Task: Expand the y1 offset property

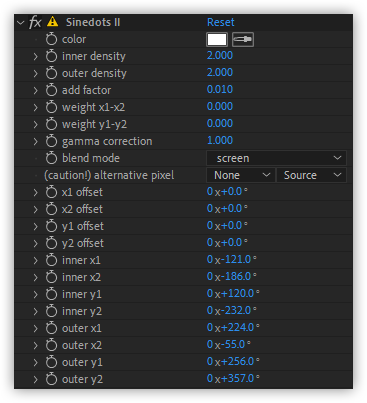Action: (35, 226)
